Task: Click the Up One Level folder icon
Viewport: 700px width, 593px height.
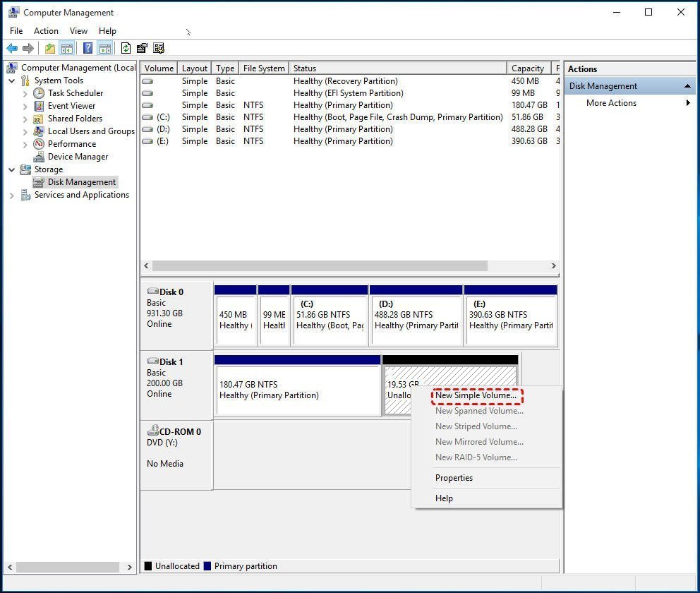Action: (49, 48)
